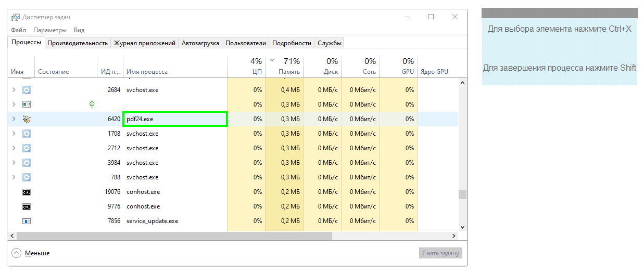Sort by the ЦП column header

(x=246, y=66)
